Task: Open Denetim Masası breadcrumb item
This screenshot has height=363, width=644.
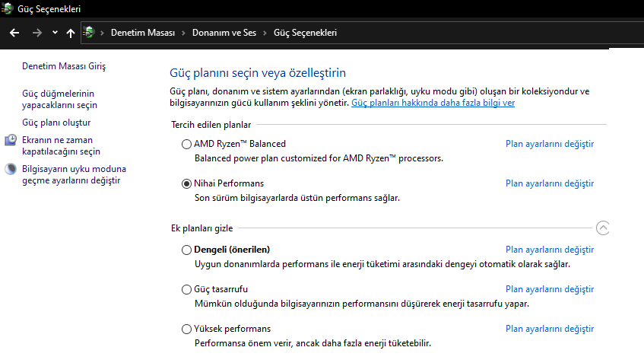Action: pos(143,33)
